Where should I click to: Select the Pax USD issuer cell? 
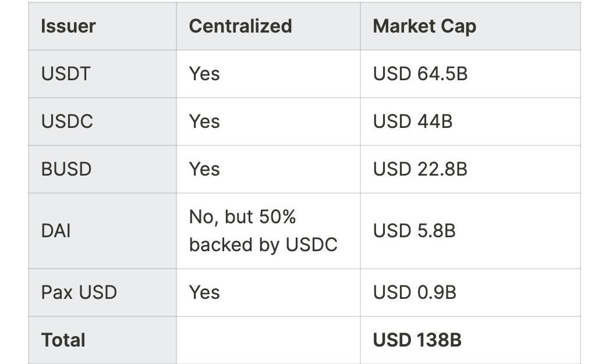coord(79,292)
